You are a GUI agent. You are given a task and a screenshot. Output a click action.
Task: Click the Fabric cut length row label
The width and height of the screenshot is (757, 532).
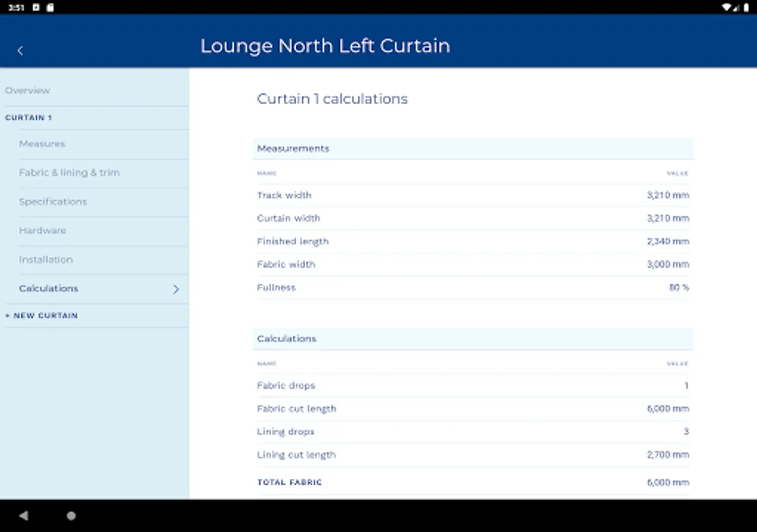point(297,408)
